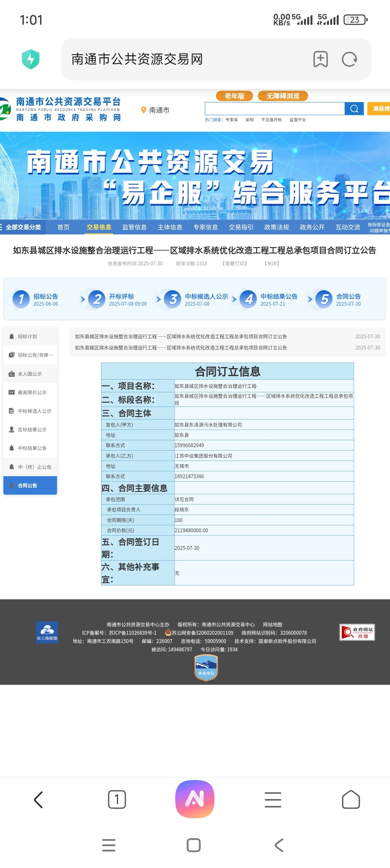
Task: Open the browser tabs counter
Action: pyautogui.click(x=117, y=799)
